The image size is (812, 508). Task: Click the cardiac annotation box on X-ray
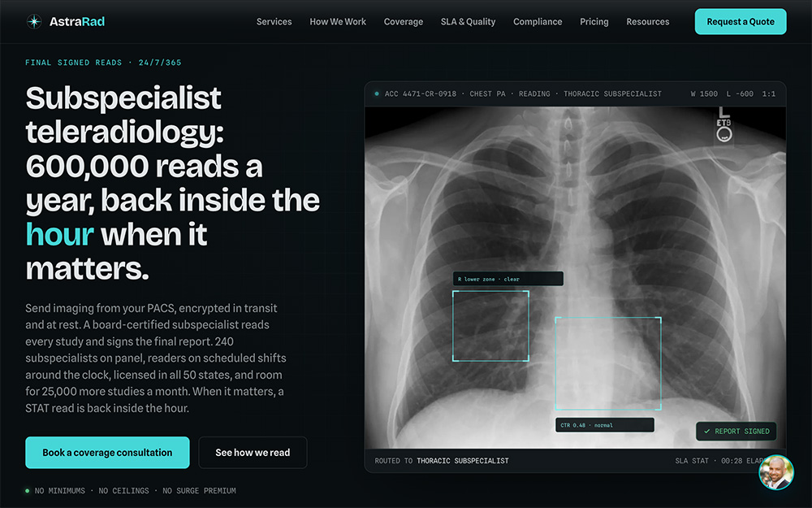(x=608, y=363)
